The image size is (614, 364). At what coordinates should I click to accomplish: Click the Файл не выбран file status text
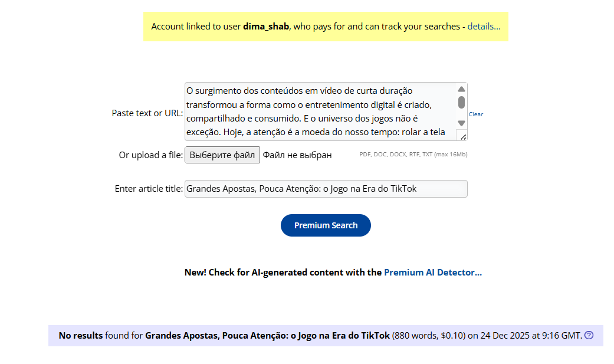[297, 155]
